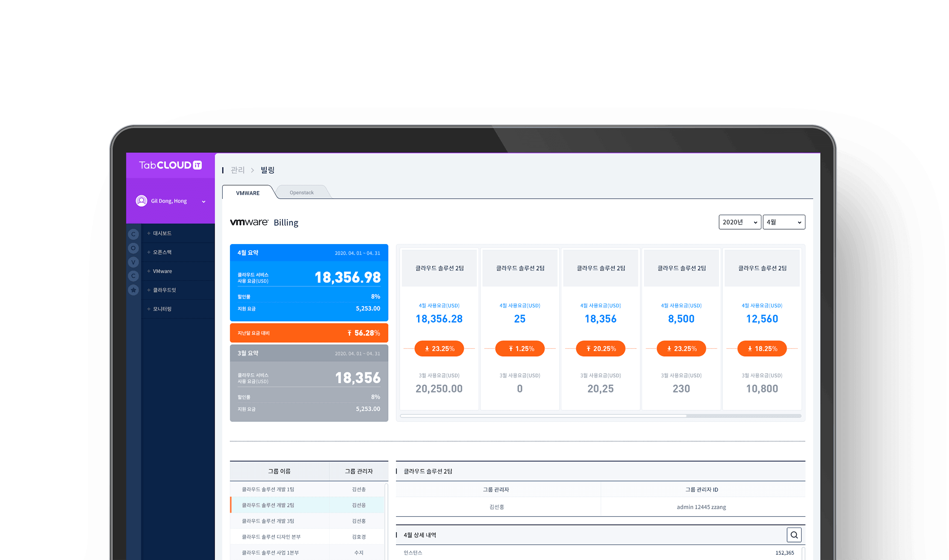This screenshot has width=949, height=560.
Task: Click the 관리 breadcrumb link
Action: [x=237, y=170]
